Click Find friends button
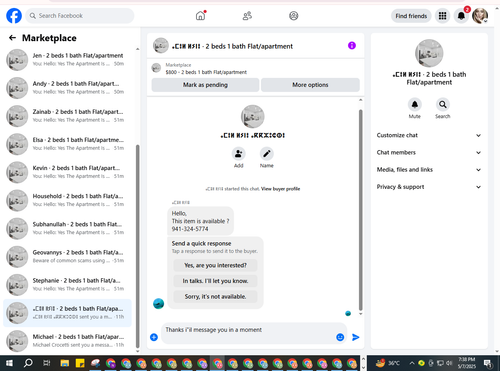 click(x=411, y=16)
